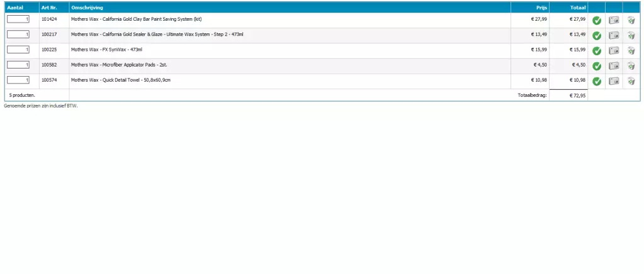Viewport: 644px width, 274px height.
Task: Focus quantity field for article 100582
Action: click(18, 65)
